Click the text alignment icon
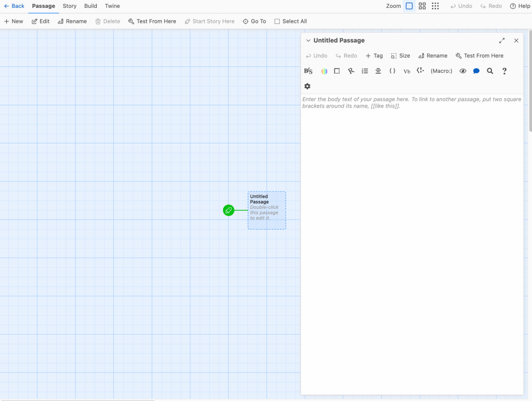This screenshot has height=401, width=532. click(x=378, y=71)
